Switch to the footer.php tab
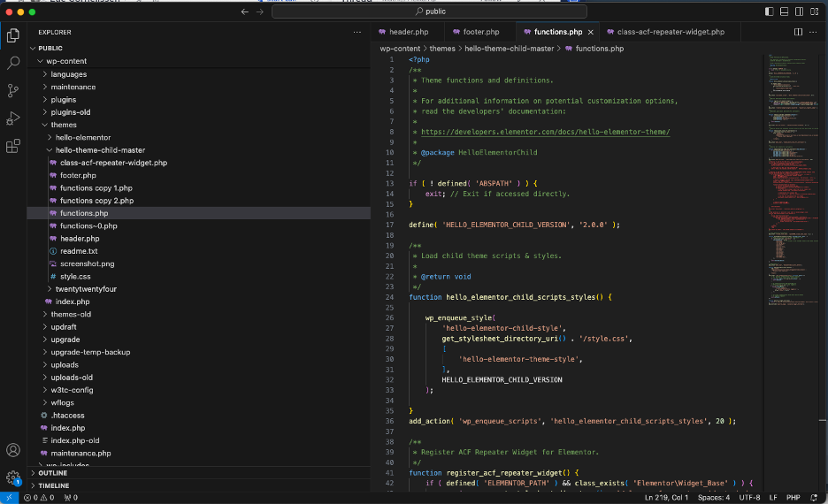828x504 pixels. pos(481,32)
